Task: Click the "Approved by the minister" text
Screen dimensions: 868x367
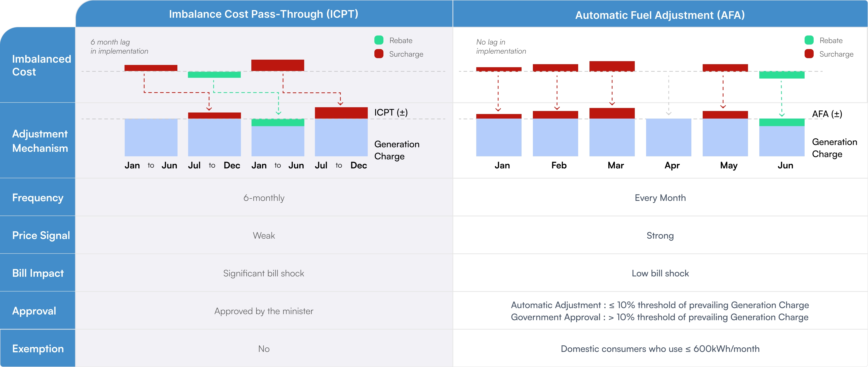Action: tap(263, 311)
